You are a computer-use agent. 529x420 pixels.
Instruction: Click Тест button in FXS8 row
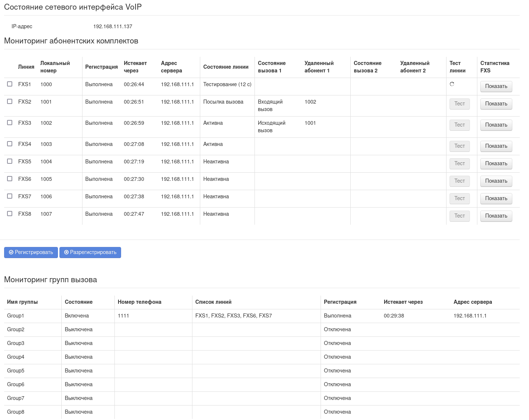[460, 216]
